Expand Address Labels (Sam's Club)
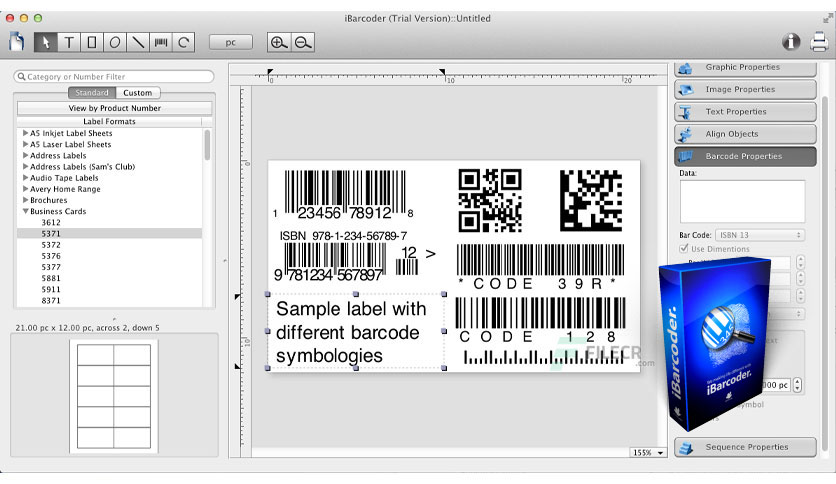Viewport: 836px width, 484px height. tap(25, 166)
